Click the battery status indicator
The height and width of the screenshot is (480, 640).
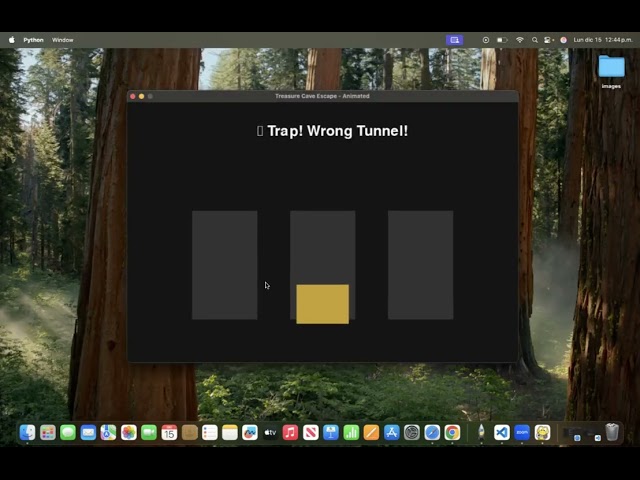click(x=502, y=40)
